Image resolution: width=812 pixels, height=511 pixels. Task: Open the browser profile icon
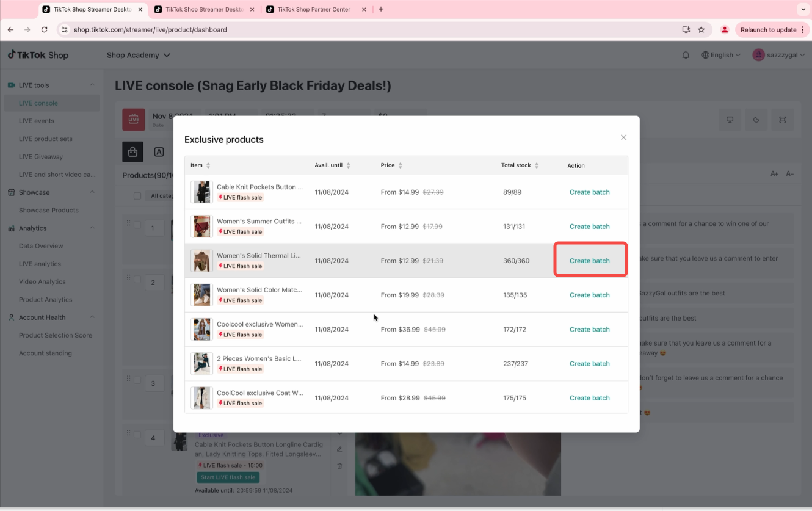click(x=725, y=29)
